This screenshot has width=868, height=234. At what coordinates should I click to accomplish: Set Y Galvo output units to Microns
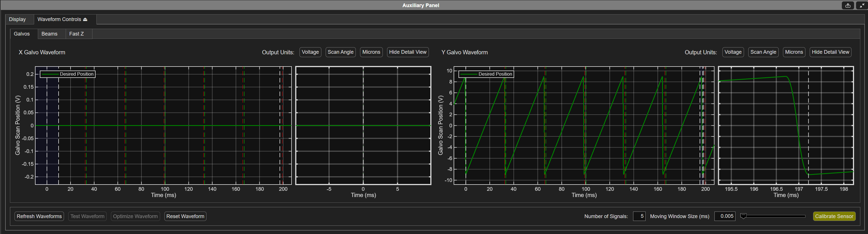(794, 52)
